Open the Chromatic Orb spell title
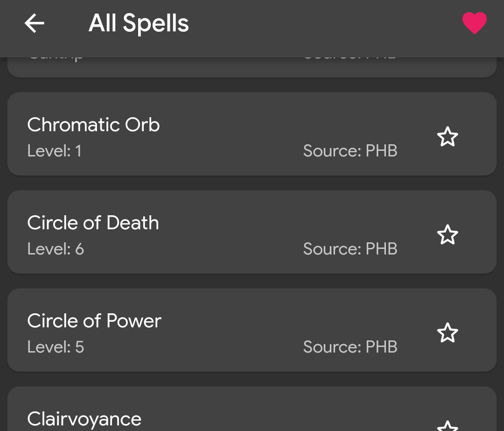 click(93, 125)
